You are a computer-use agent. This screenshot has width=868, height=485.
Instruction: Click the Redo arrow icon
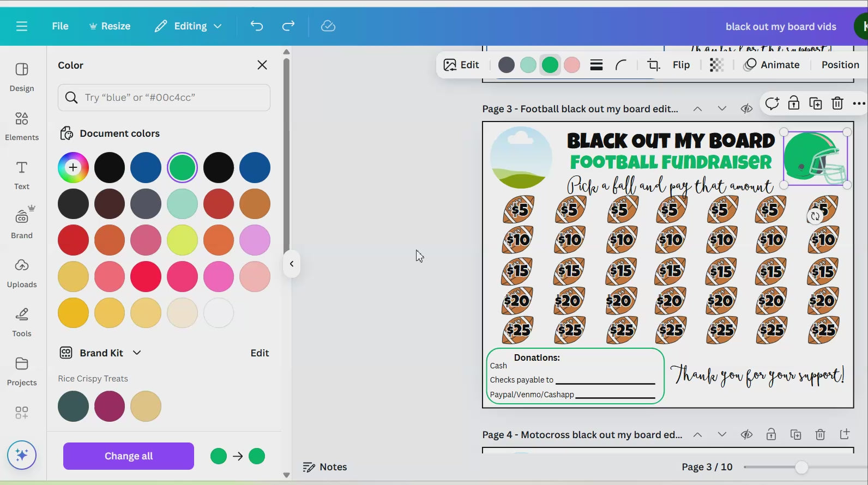click(x=288, y=26)
